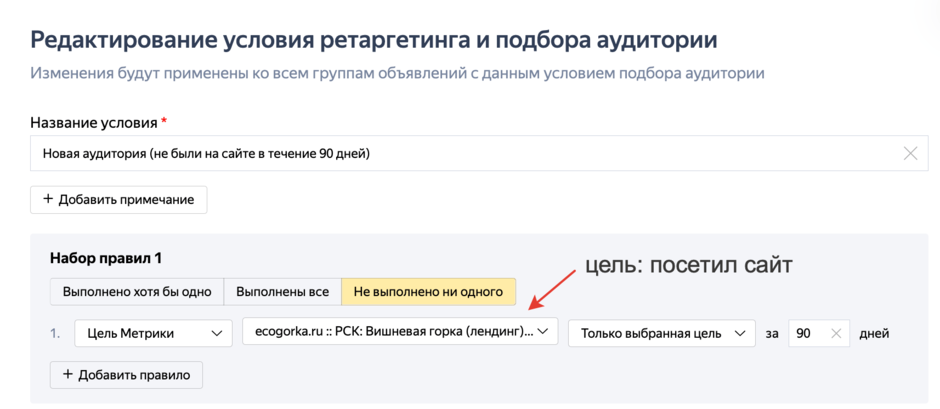The width and height of the screenshot is (940, 409).
Task: Clear the condition name with the X icon
Action: pyautogui.click(x=910, y=154)
